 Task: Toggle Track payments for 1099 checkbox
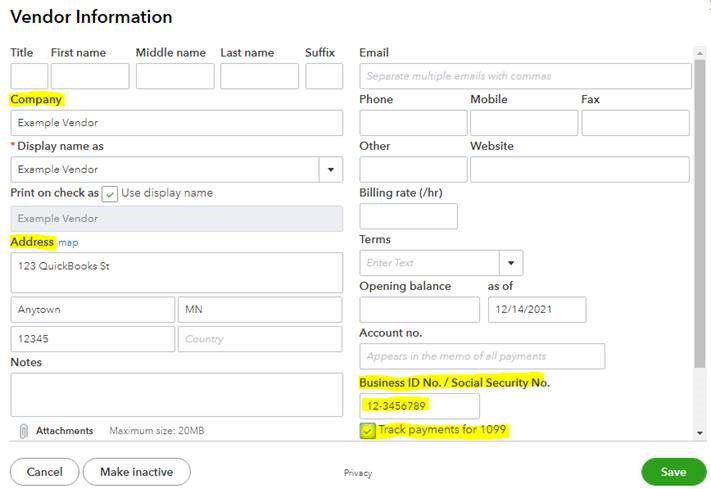click(368, 430)
